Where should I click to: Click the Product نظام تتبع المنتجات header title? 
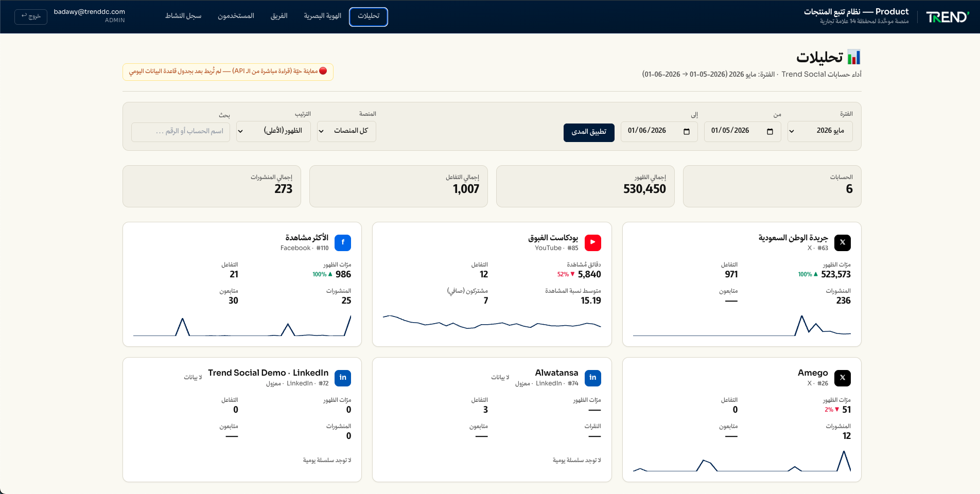pos(856,11)
